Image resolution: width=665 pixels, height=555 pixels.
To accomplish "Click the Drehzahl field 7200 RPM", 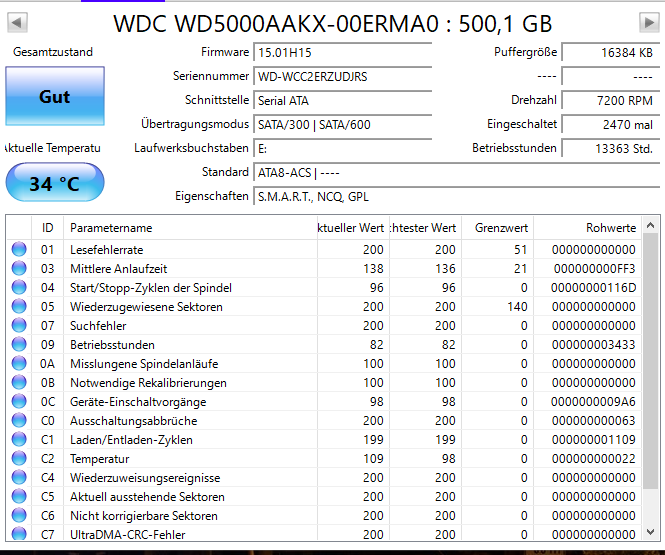I will pyautogui.click(x=611, y=100).
